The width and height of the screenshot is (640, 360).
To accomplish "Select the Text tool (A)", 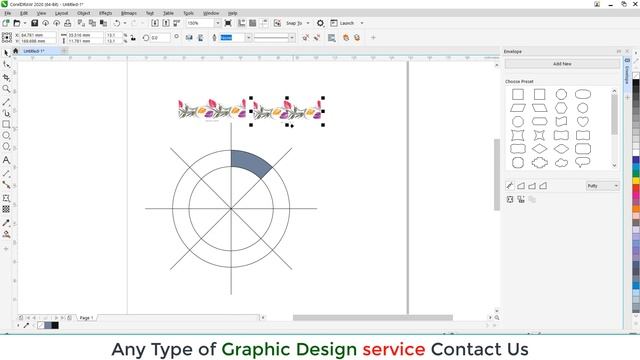I will coord(6,160).
